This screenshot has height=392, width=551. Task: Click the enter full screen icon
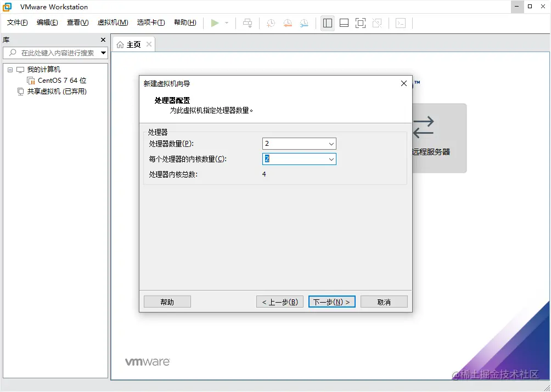click(x=361, y=23)
